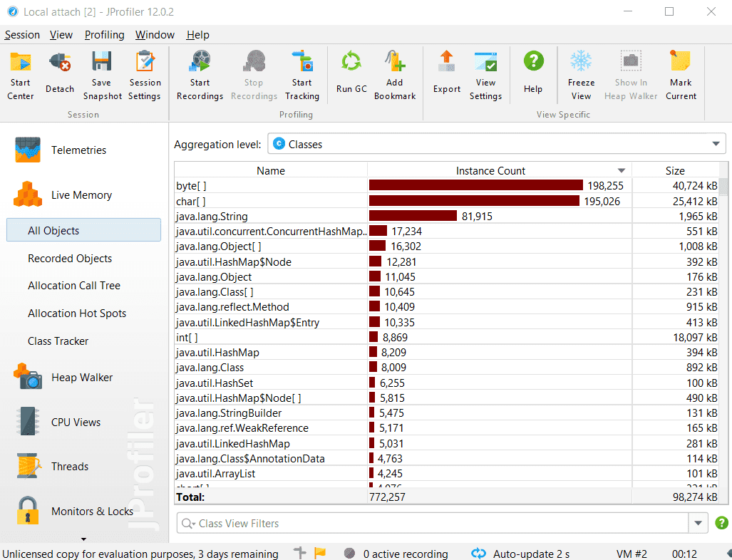732x560 pixels.
Task: Open the Allocation Call Tree view
Action: [74, 286]
